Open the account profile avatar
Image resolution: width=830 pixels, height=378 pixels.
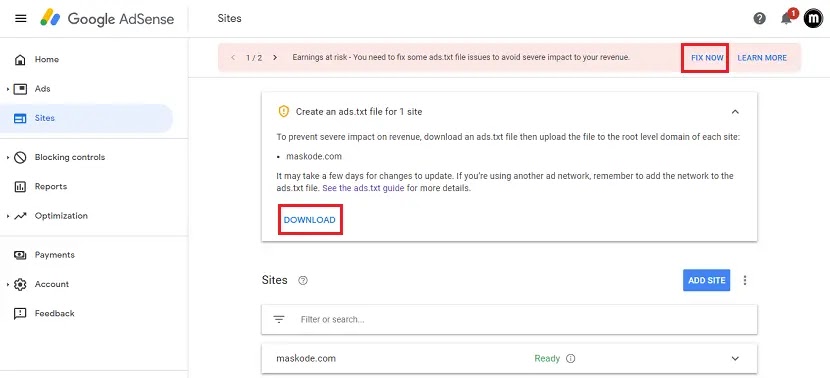[813, 19]
